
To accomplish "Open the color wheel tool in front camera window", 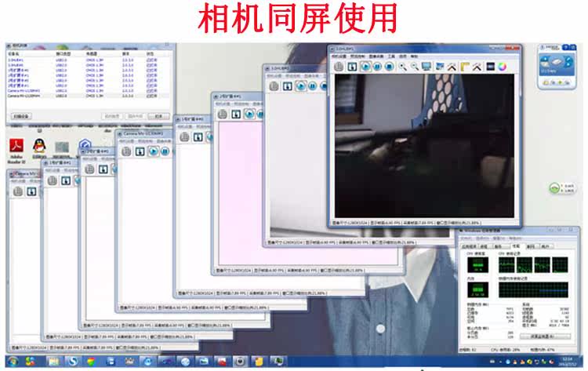I will (502, 67).
